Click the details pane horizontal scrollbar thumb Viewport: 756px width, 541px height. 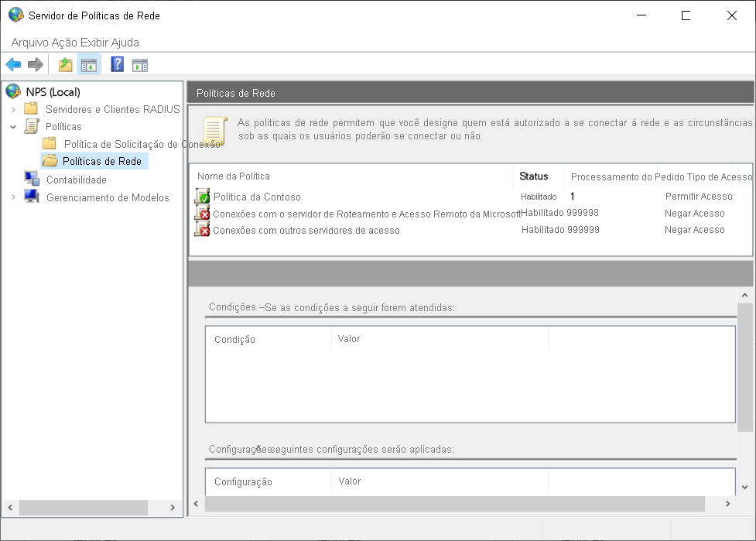pos(455,504)
